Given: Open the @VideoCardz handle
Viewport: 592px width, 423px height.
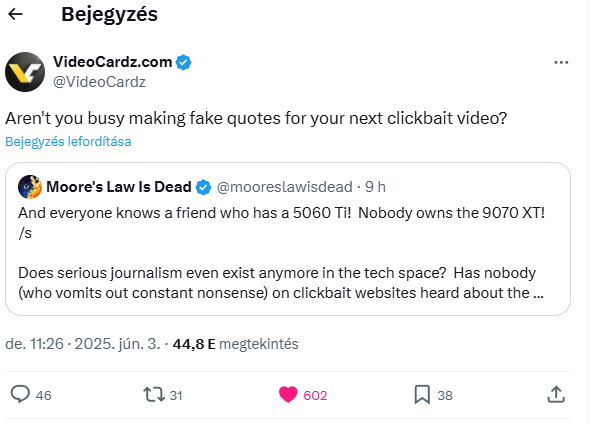Looking at the screenshot, I should pos(99,82).
